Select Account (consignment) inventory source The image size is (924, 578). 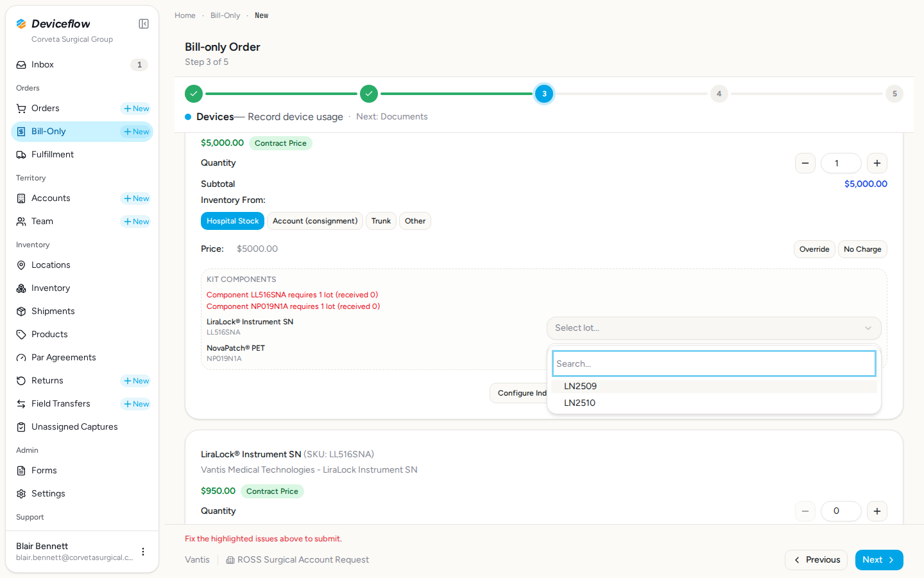[315, 221]
